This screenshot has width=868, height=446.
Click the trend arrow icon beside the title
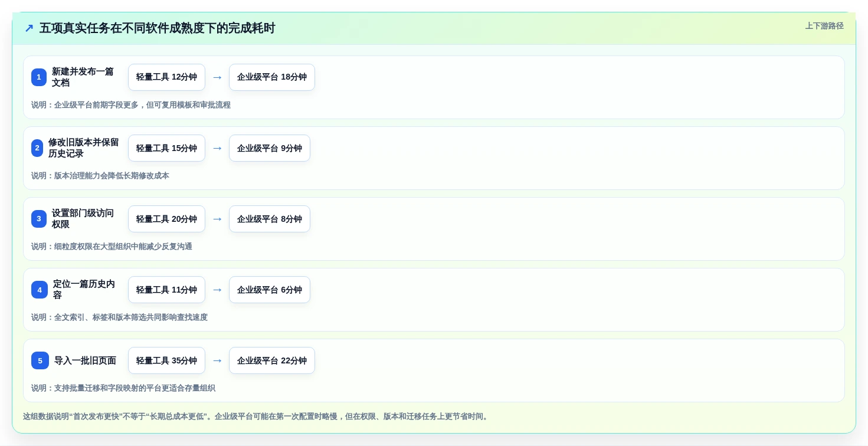pyautogui.click(x=29, y=28)
